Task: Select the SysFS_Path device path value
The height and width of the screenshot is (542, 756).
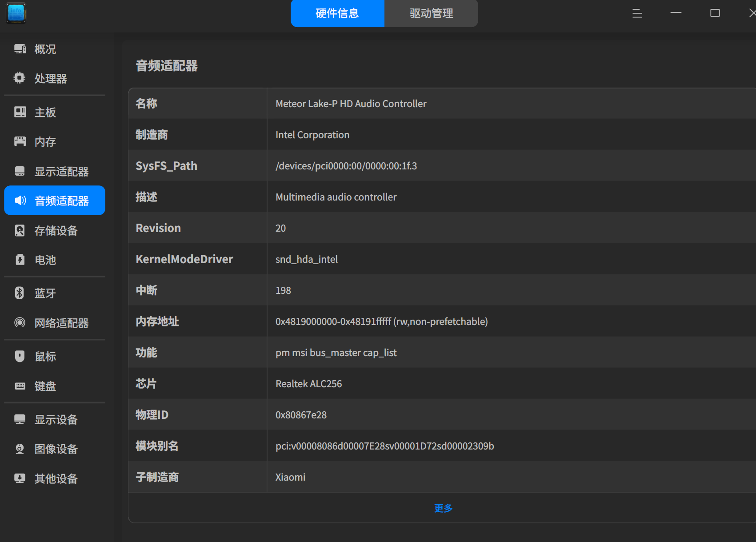Action: (x=346, y=166)
